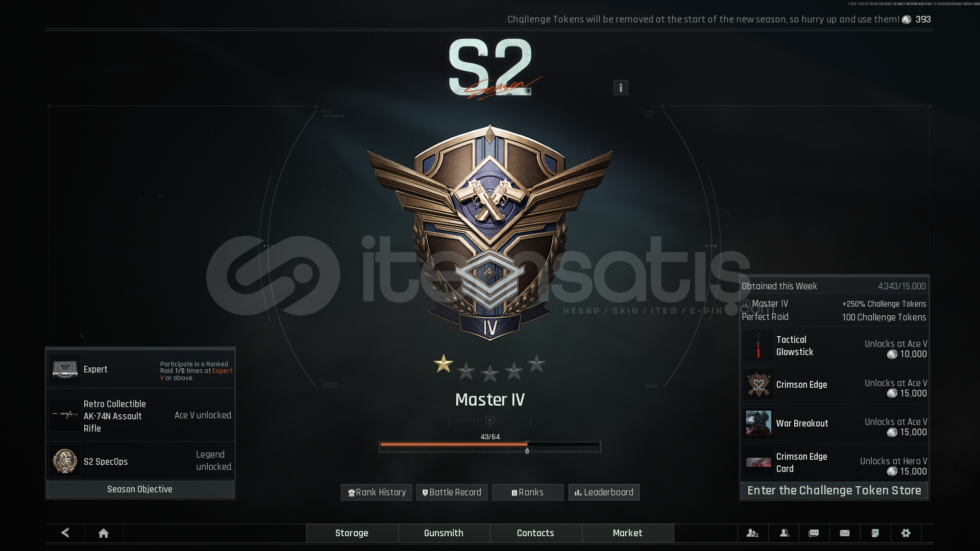The height and width of the screenshot is (551, 980).
Task: Open the Contacts tab
Action: tap(535, 533)
